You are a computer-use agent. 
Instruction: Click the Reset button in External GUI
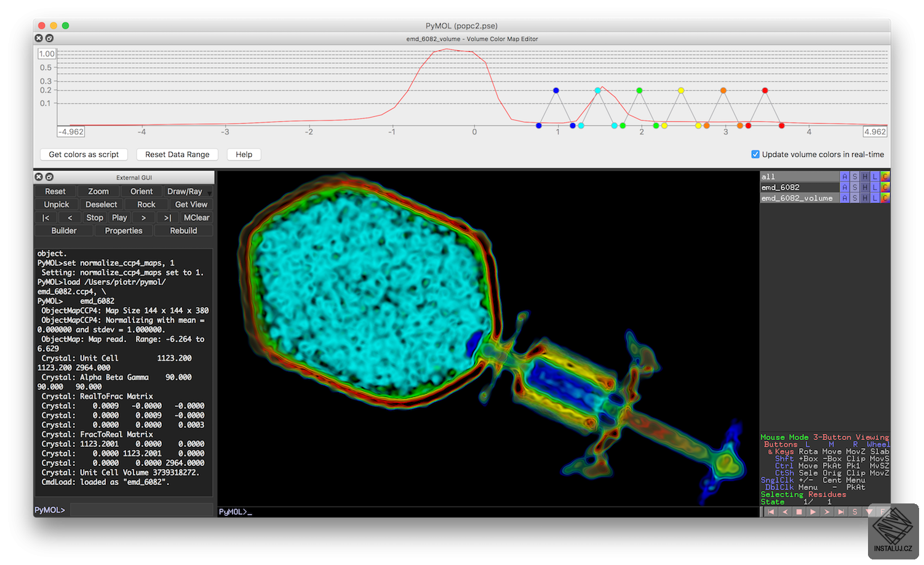[x=55, y=191]
